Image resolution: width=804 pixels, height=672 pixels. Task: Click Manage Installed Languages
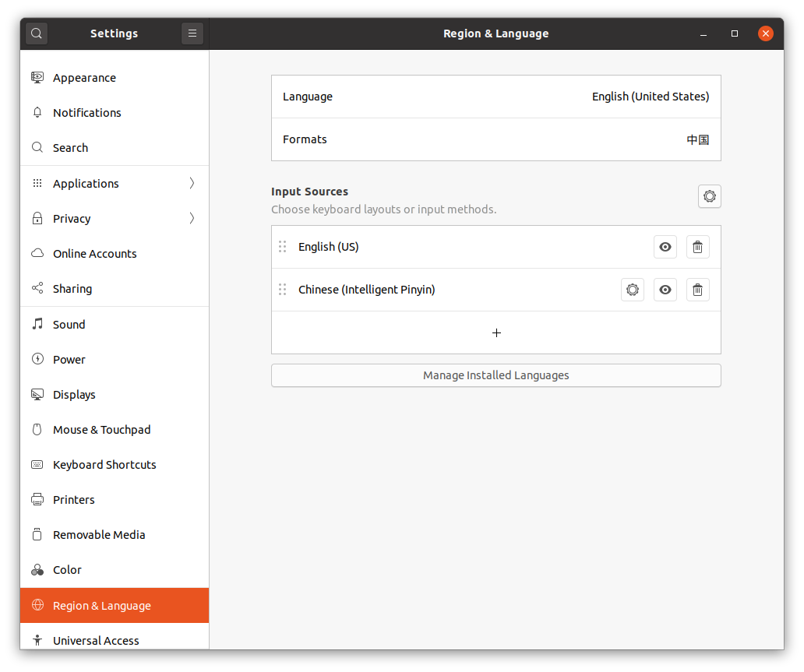coord(495,375)
